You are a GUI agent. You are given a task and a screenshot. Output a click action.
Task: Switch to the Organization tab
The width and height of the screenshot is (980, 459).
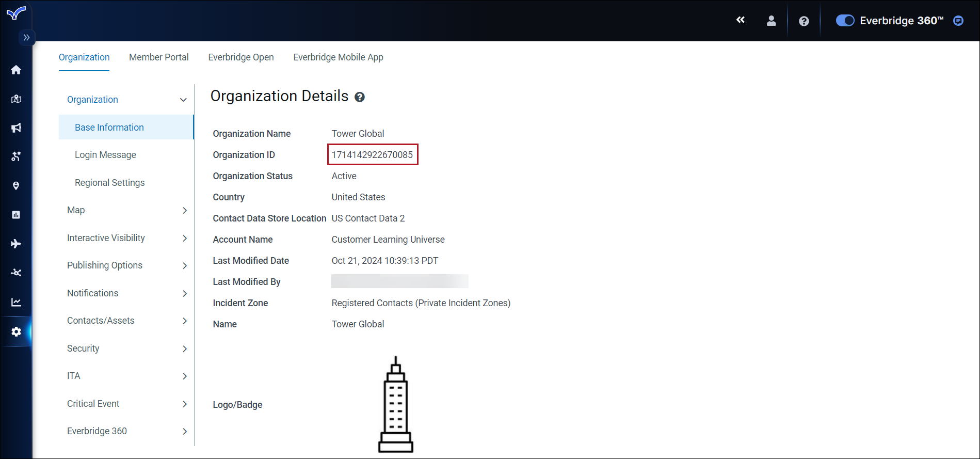(84, 57)
